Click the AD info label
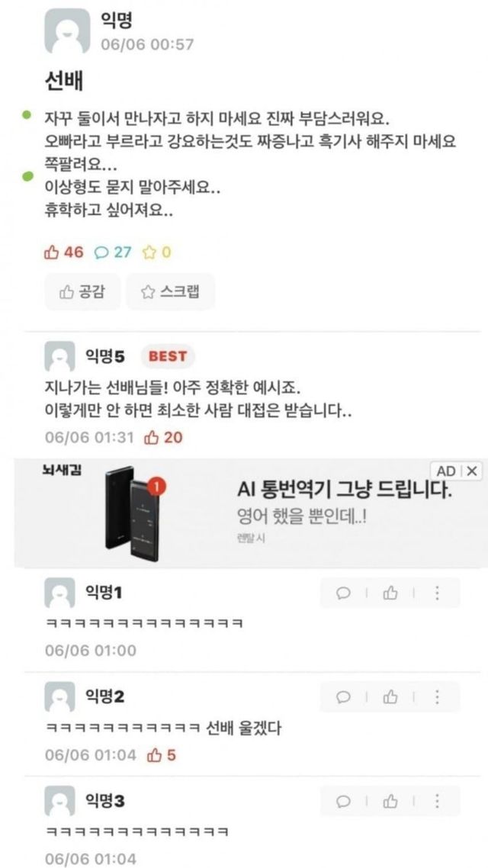The height and width of the screenshot is (868, 488). tap(447, 471)
